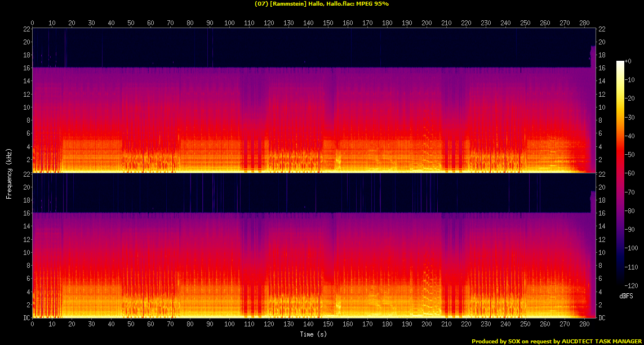This screenshot has height=345, width=644.
Task: Click the upper channel's left 16 kHz tick label
Action: [x=26, y=68]
